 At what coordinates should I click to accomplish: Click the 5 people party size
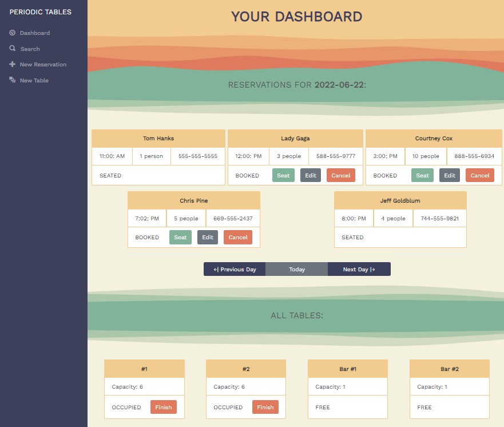click(x=186, y=218)
